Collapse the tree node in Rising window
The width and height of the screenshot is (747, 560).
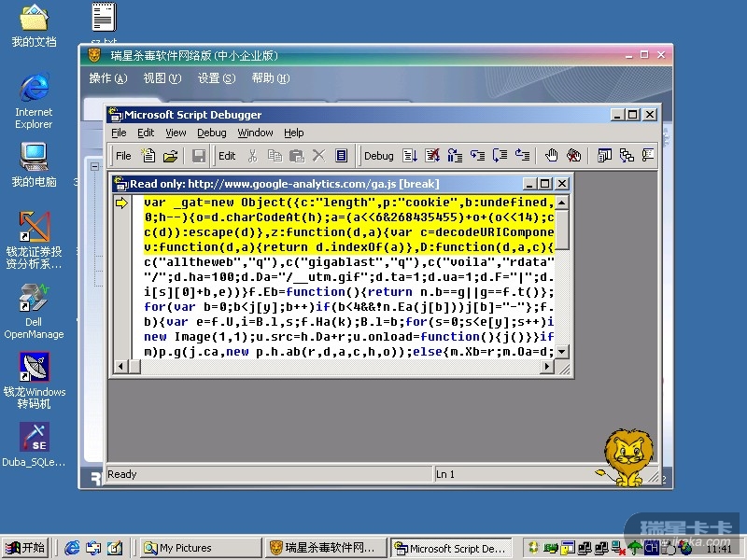(95, 166)
